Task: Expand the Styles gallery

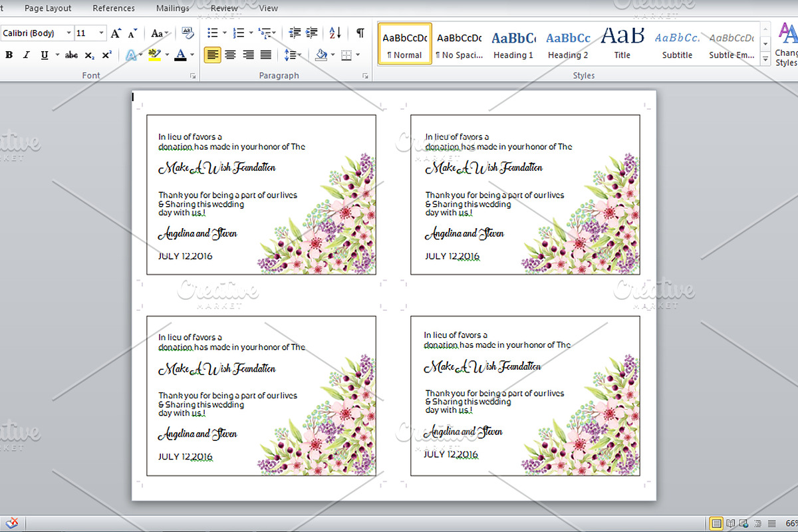Action: coord(765,60)
